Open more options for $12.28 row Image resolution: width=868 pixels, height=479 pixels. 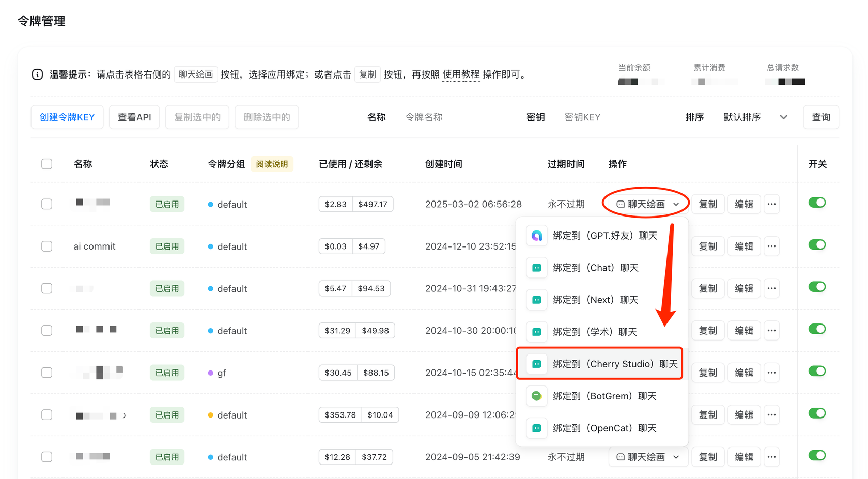coord(771,457)
